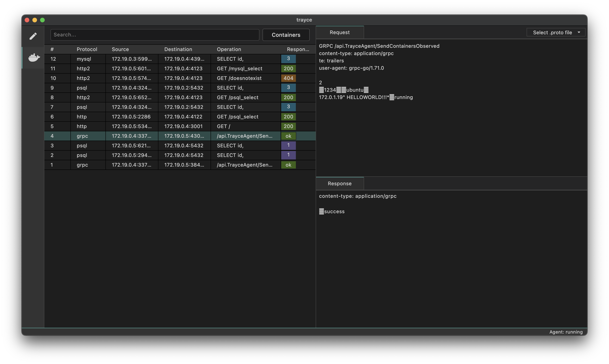This screenshot has height=364, width=609.
Task: Click the GRPC /api.TrayceAgent/SendContainersObserved request line
Action: tap(379, 46)
